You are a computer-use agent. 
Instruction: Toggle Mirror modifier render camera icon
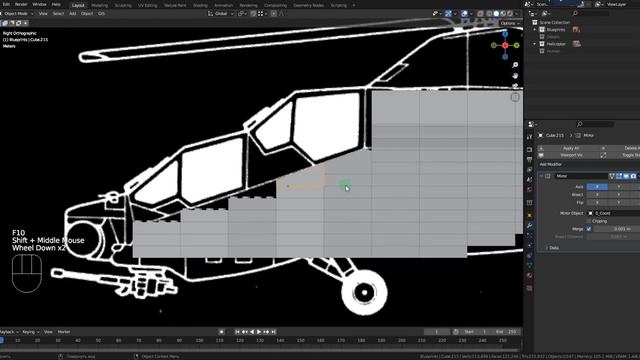(x=633, y=176)
